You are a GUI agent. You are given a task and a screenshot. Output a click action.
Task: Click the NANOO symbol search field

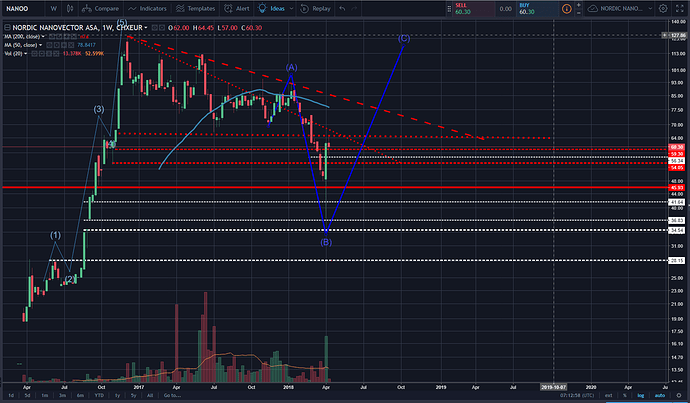coord(23,8)
